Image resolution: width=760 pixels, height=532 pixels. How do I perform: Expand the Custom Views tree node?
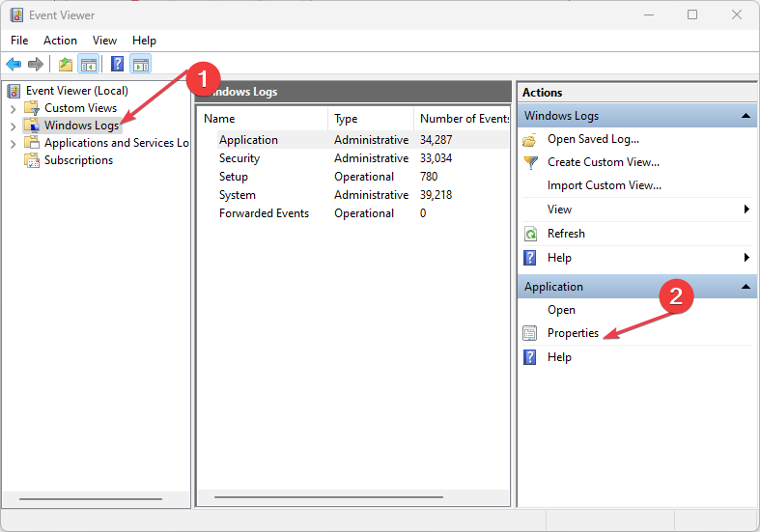[x=14, y=109]
